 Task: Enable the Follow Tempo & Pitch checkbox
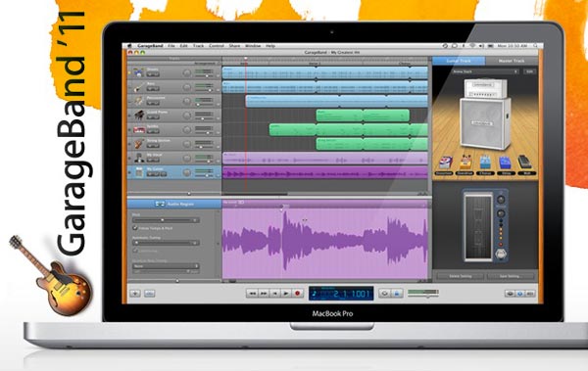[135, 228]
